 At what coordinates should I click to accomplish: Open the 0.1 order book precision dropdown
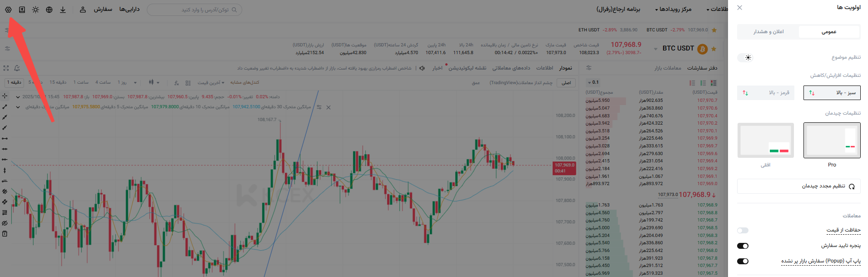pyautogui.click(x=593, y=83)
